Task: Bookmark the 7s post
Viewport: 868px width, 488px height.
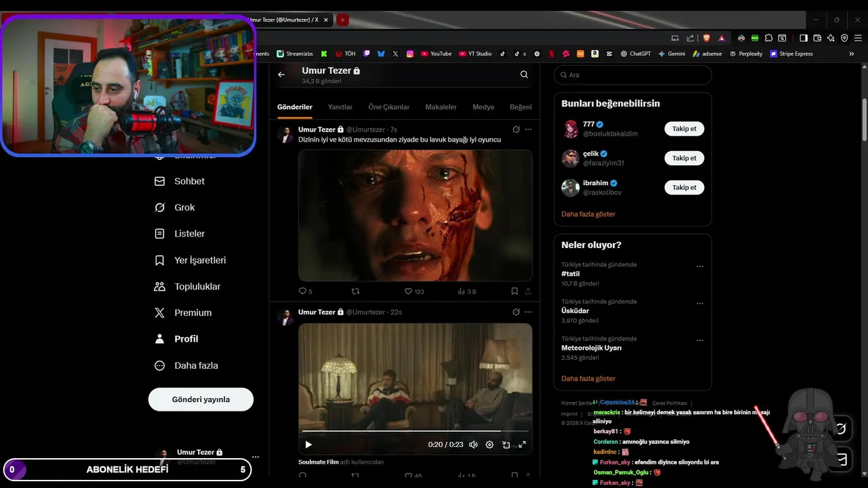Action: (x=515, y=291)
